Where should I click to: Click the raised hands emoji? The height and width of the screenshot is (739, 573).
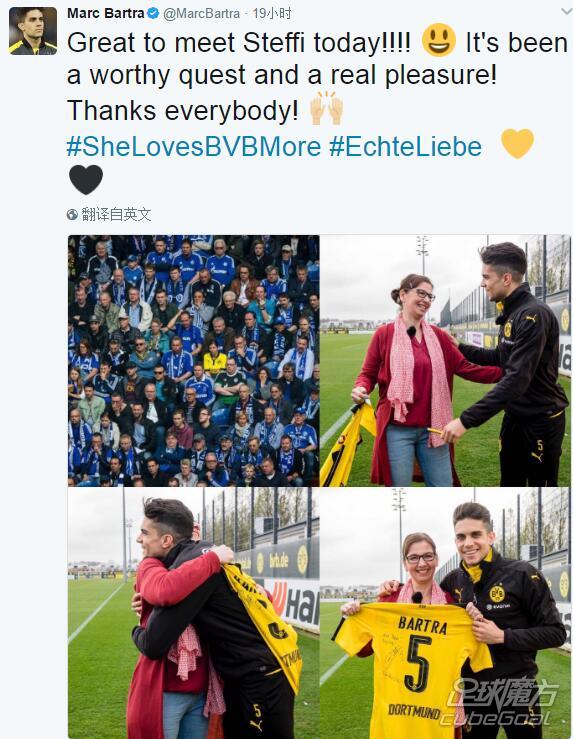click(326, 108)
